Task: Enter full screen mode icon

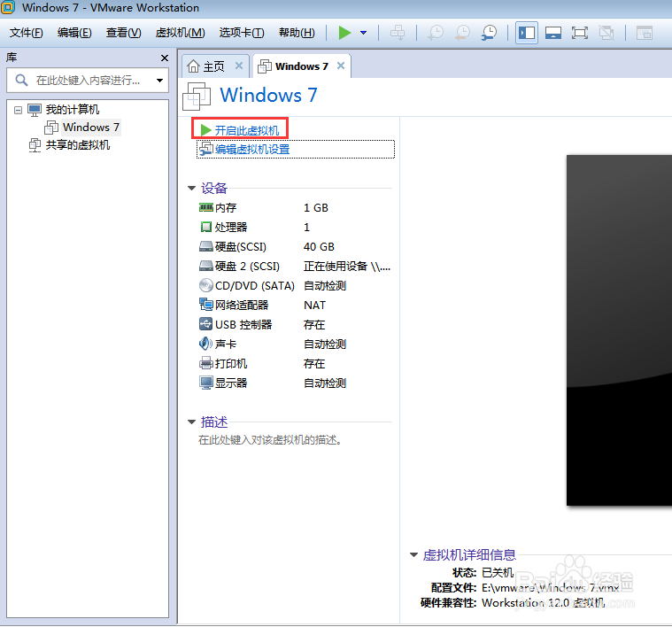Action: point(580,33)
